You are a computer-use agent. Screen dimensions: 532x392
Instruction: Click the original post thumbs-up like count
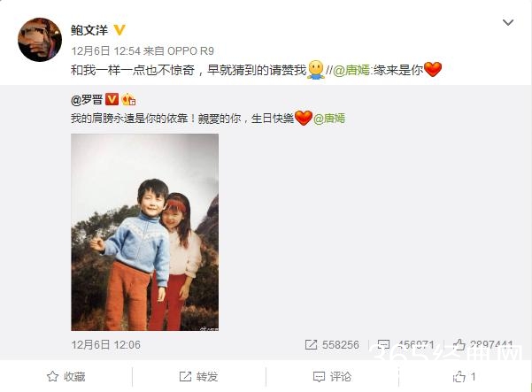pyautogui.click(x=482, y=345)
